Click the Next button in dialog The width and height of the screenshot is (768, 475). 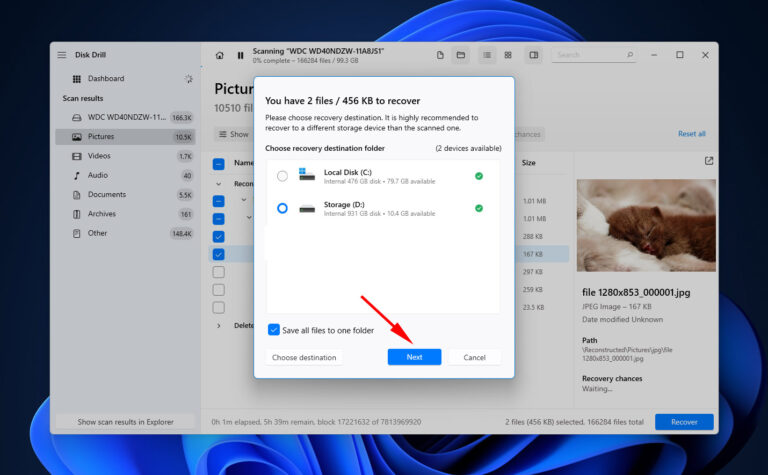[414, 357]
